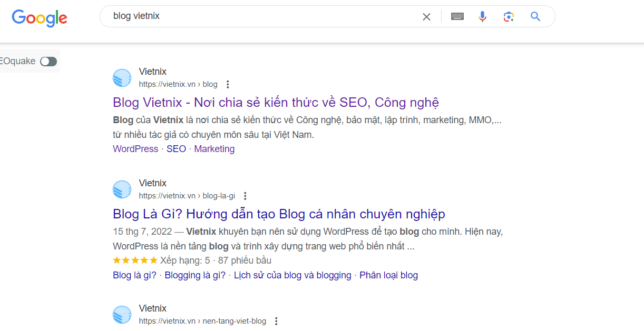
Task: Clear the search box text
Action: click(x=426, y=17)
